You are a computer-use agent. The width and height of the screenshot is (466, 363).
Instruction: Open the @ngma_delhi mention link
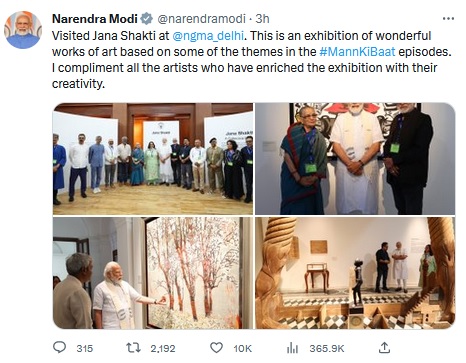(208, 35)
